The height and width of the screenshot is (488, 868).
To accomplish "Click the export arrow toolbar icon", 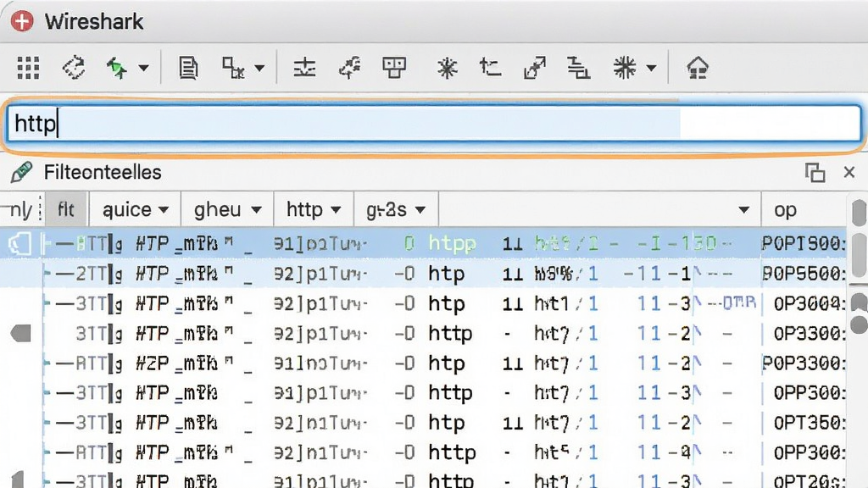I will 535,68.
